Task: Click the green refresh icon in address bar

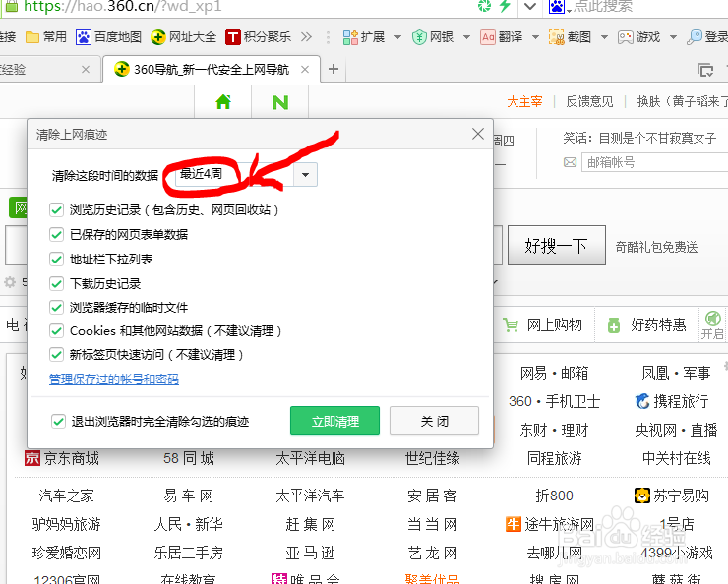Action: click(x=484, y=6)
